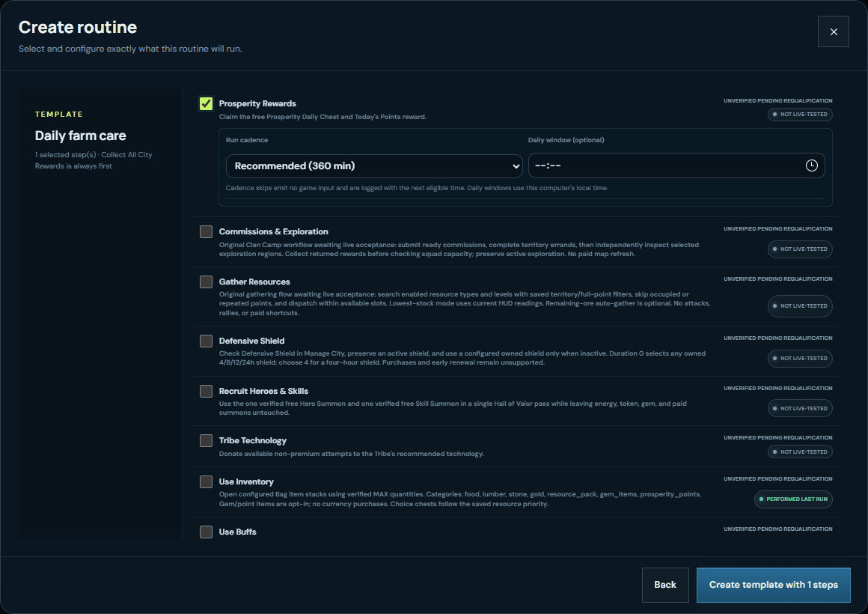The image size is (868, 614).
Task: Click the Prosperity Rewards NOT LIVE-TESTED badge
Action: tap(800, 114)
